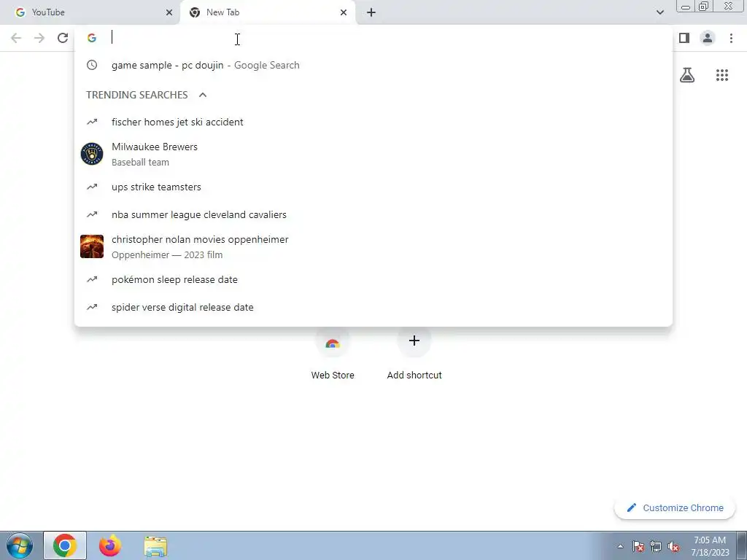Open the clock showing 7:05 AM
747x560 pixels.
click(710, 546)
